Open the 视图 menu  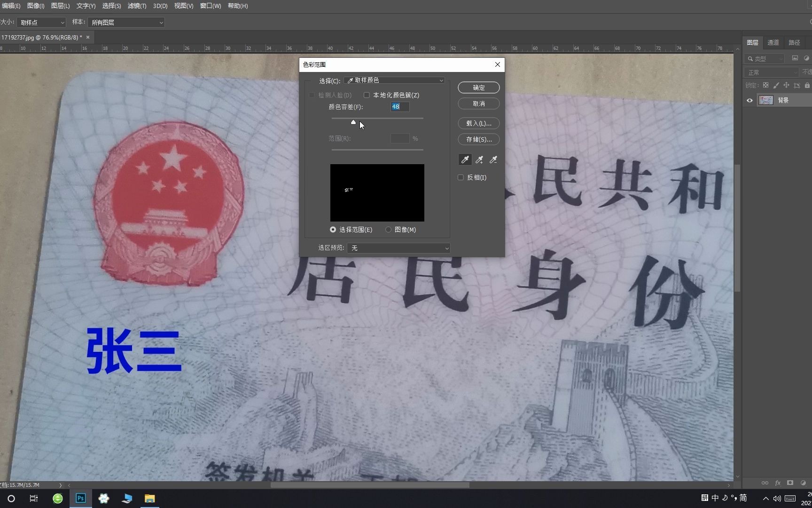point(184,6)
